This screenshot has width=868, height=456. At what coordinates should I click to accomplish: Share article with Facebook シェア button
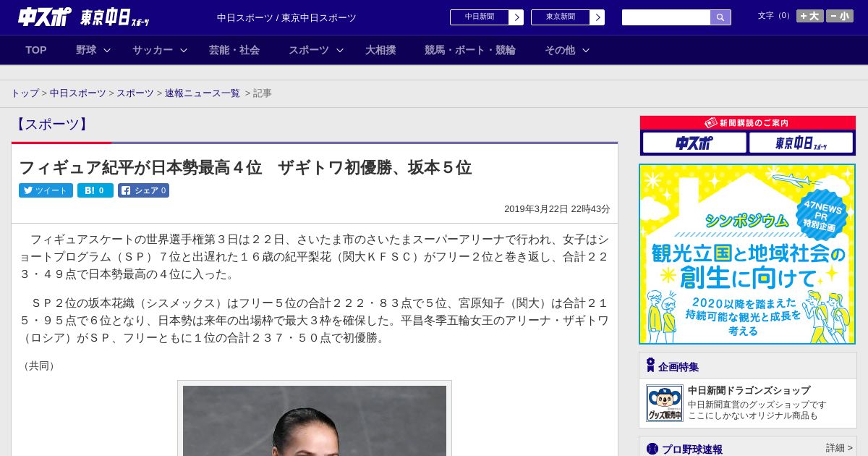(x=143, y=190)
